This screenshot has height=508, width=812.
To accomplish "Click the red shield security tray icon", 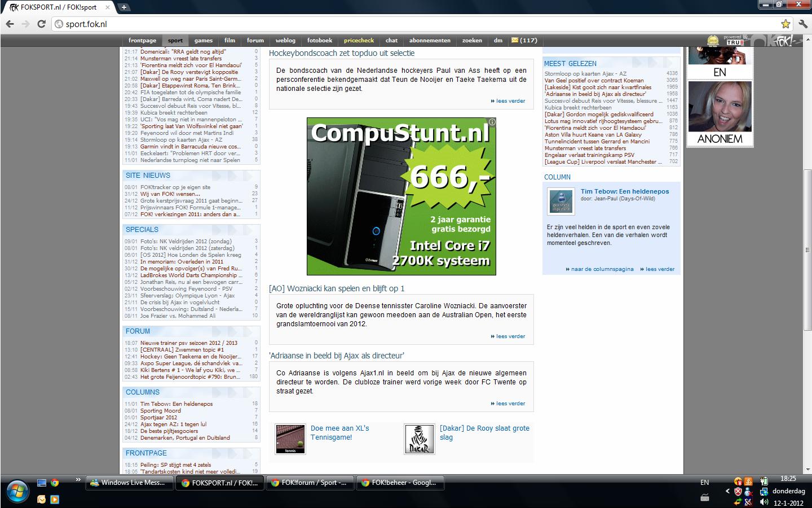I will click(738, 492).
